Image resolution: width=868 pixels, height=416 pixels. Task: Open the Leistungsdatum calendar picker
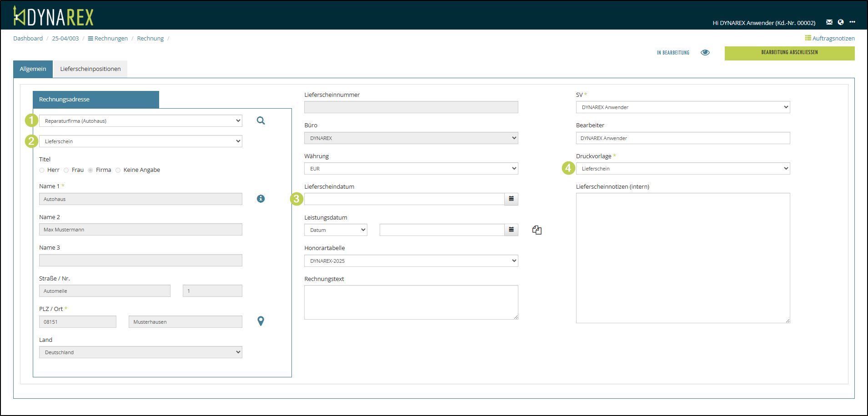pos(511,230)
